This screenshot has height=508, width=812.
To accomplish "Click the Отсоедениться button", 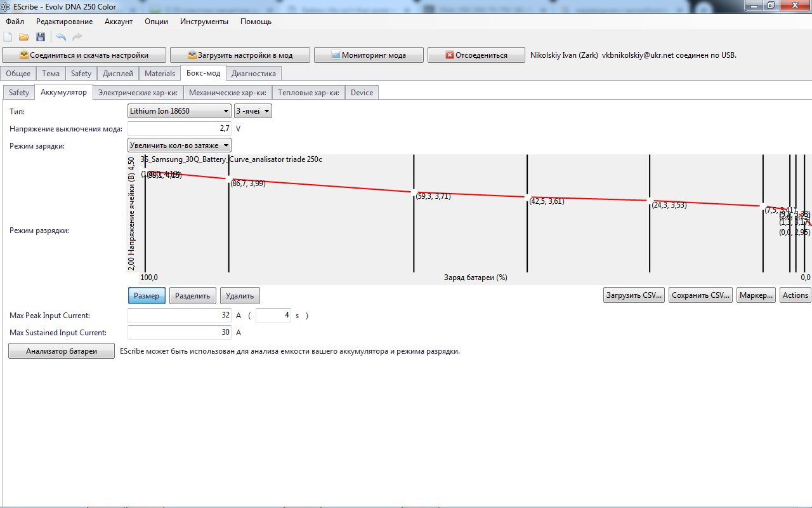I will [476, 55].
